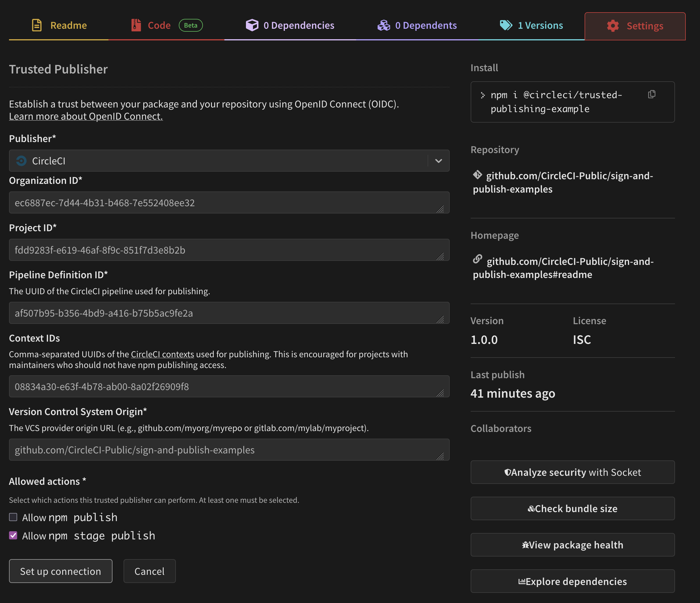Viewport: 700px width, 603px height.
Task: Click Analyze security with Socket
Action: pyautogui.click(x=573, y=472)
